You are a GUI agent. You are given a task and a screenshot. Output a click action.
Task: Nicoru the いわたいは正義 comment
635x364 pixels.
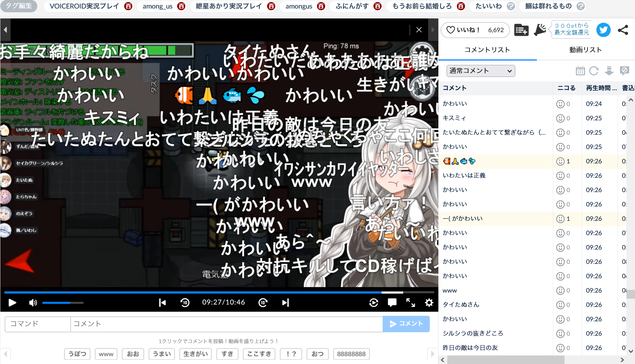(x=560, y=176)
